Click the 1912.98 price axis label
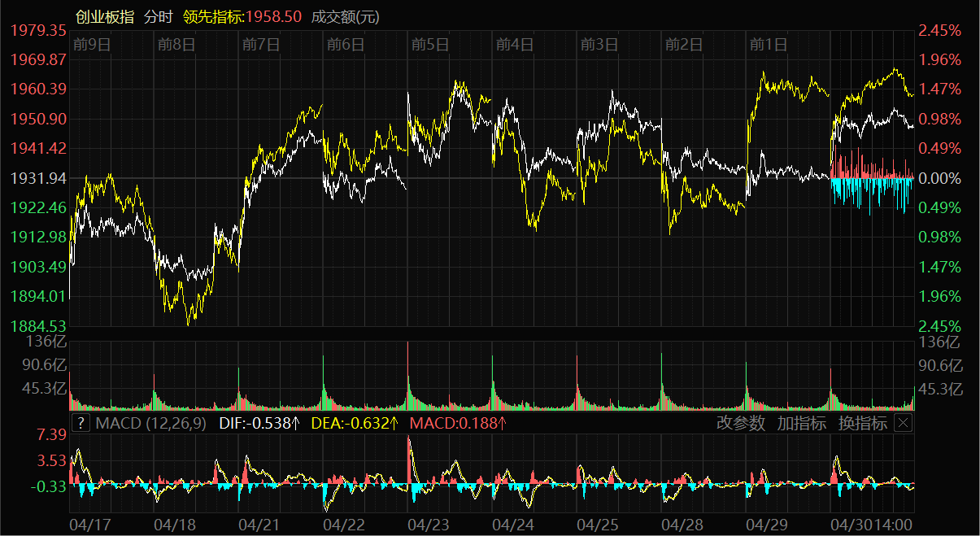Screen dimensions: 980x536 pyautogui.click(x=39, y=237)
